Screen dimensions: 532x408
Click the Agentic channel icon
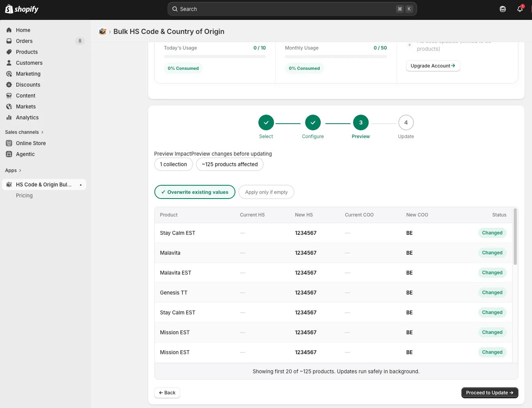click(x=9, y=154)
